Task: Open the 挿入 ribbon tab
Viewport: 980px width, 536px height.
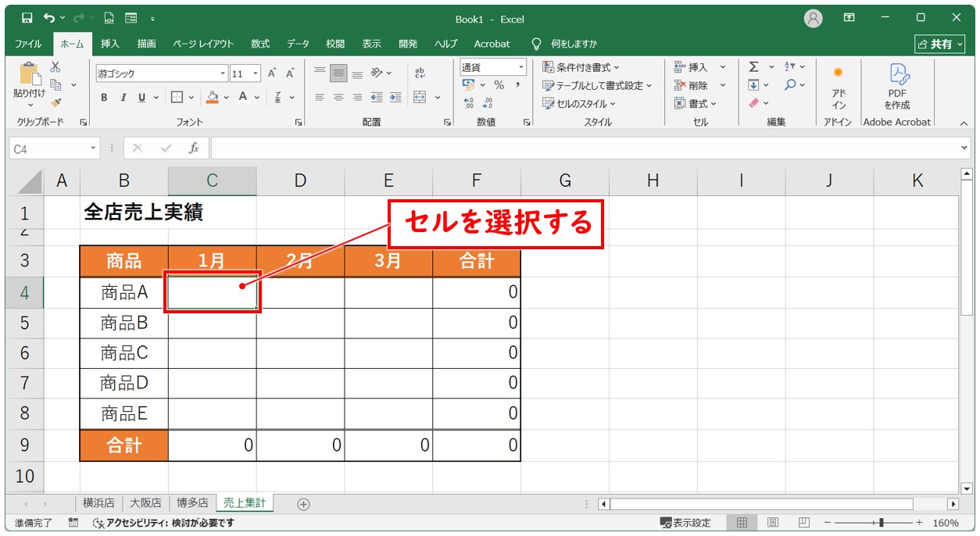Action: [110, 44]
